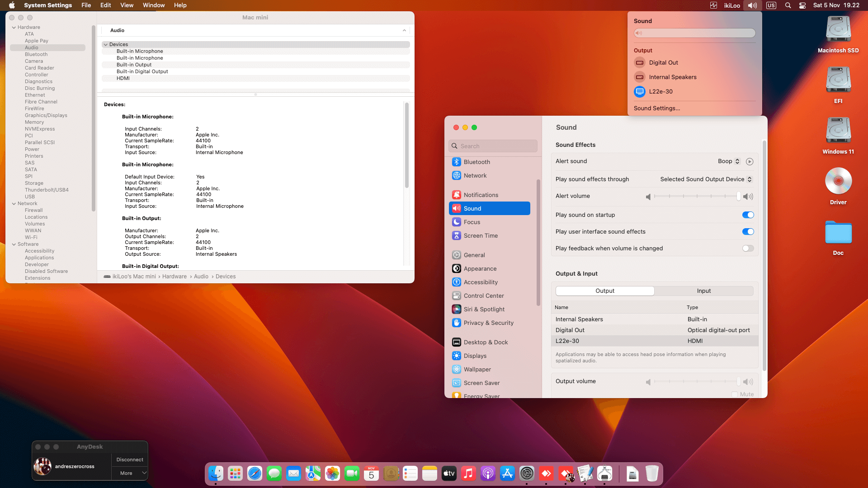Image resolution: width=868 pixels, height=488 pixels.
Task: Open the Window menu
Action: 154,5
